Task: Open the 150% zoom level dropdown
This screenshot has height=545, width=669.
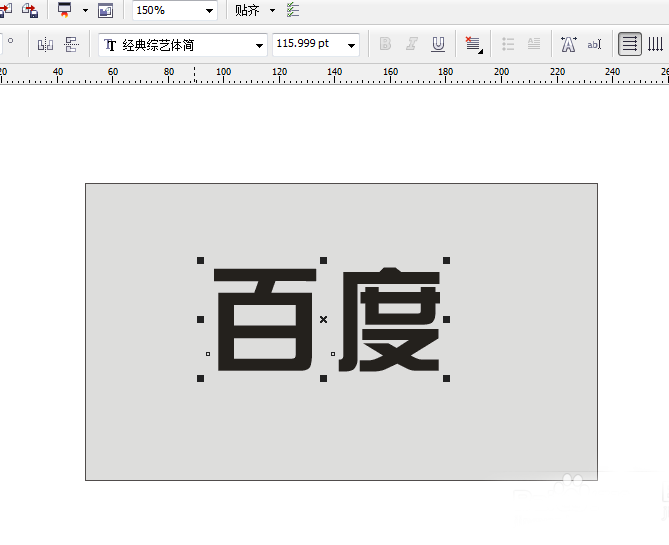Action: [x=209, y=11]
